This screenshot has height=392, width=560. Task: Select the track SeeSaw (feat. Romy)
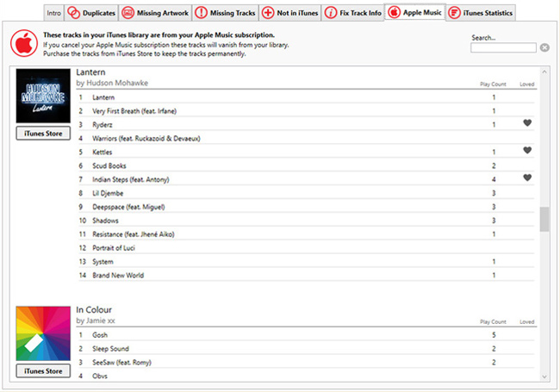pos(306,363)
